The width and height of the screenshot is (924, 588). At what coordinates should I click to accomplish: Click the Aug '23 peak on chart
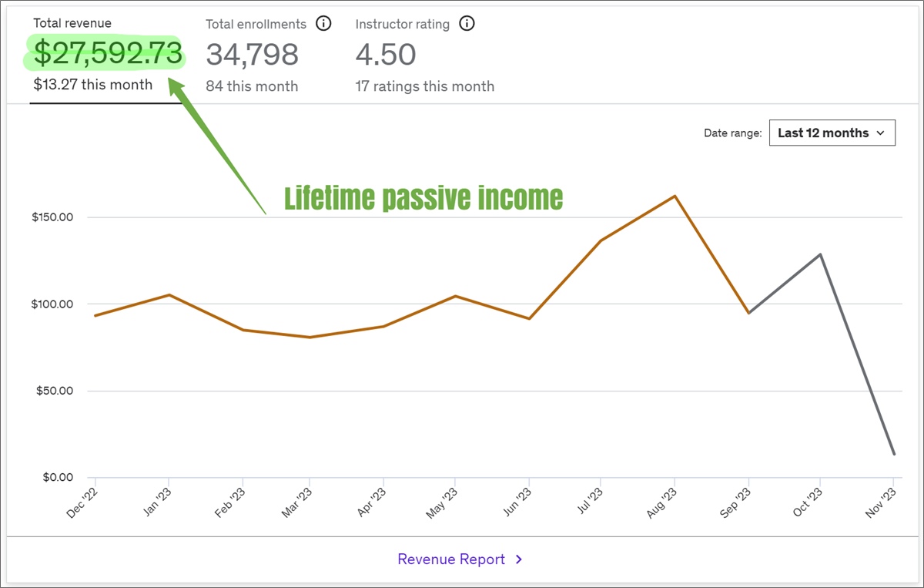pos(675,196)
